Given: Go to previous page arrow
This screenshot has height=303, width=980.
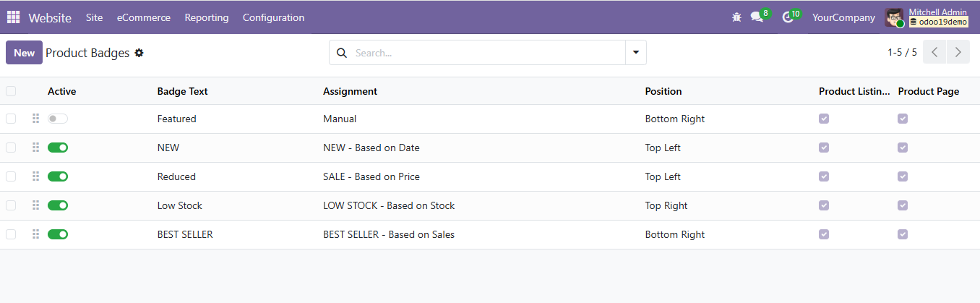Looking at the screenshot, I should [x=934, y=52].
